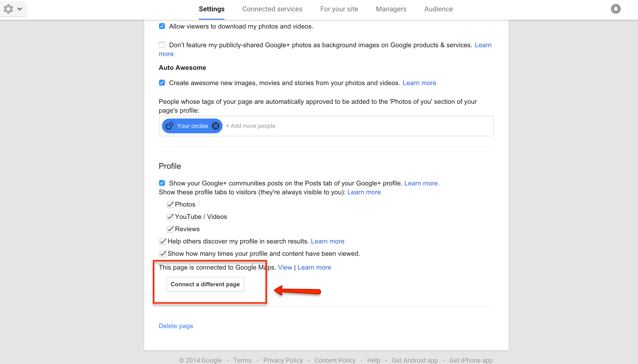Click the settings gear icon
This screenshot has width=638, height=364.
pos(9,9)
